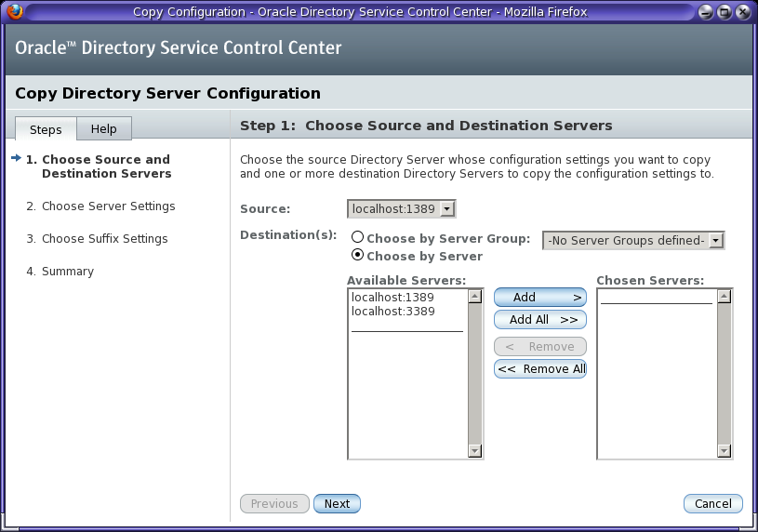This screenshot has width=758, height=532.
Task: Switch to the Help tab
Action: 104,128
